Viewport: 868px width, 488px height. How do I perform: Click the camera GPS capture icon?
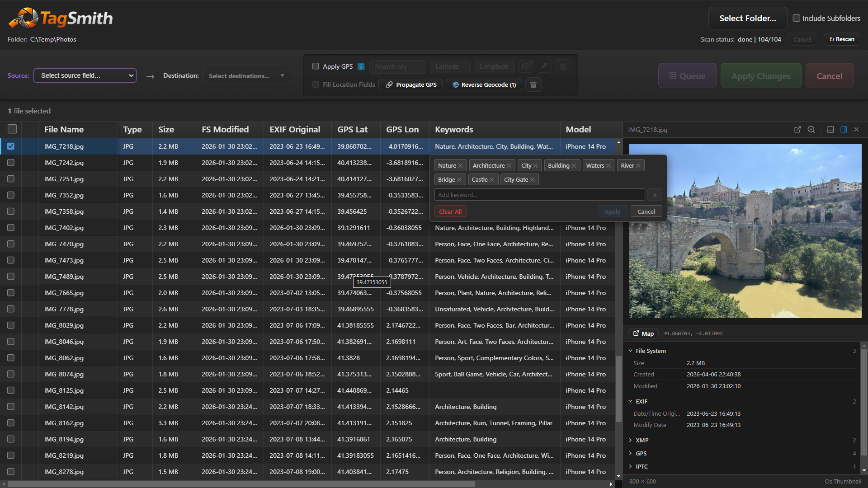coord(526,66)
